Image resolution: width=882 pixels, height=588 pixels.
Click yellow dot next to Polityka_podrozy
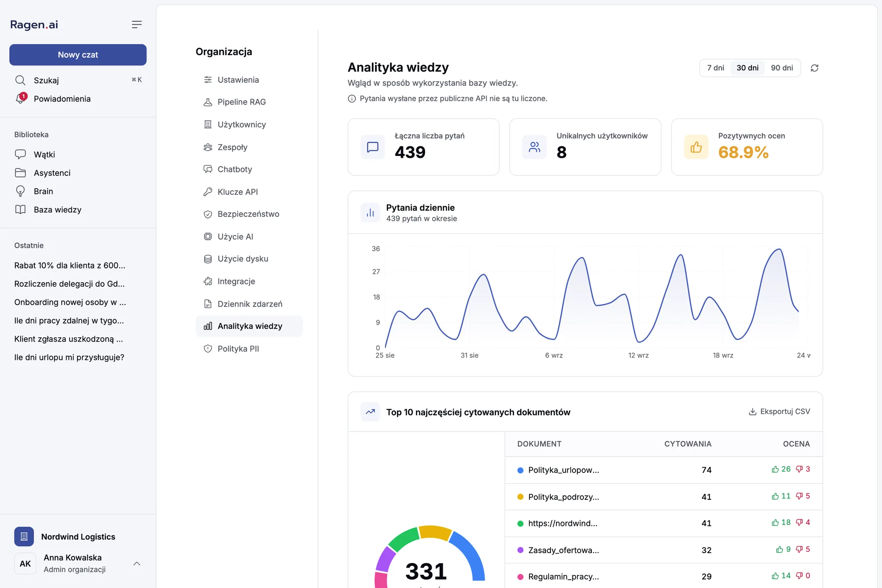click(x=520, y=497)
